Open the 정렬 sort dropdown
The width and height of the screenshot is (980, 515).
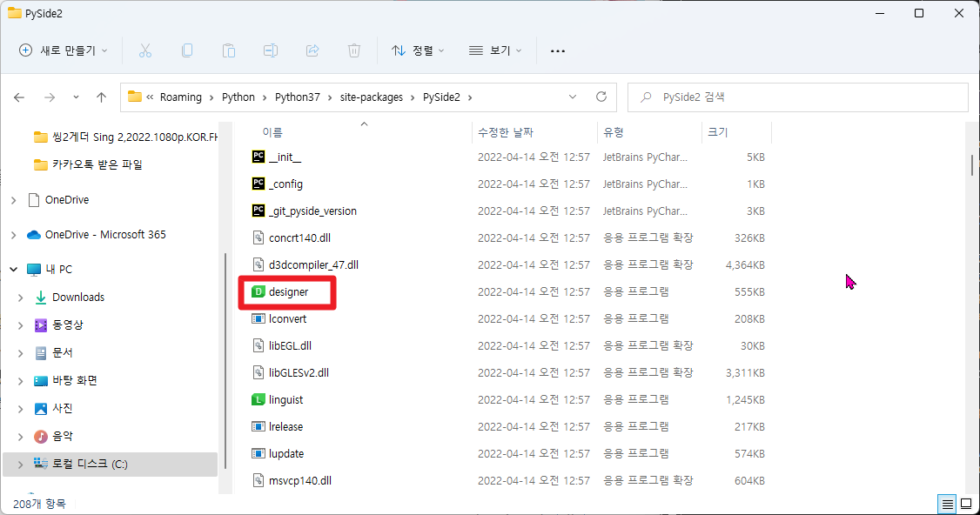(x=418, y=50)
